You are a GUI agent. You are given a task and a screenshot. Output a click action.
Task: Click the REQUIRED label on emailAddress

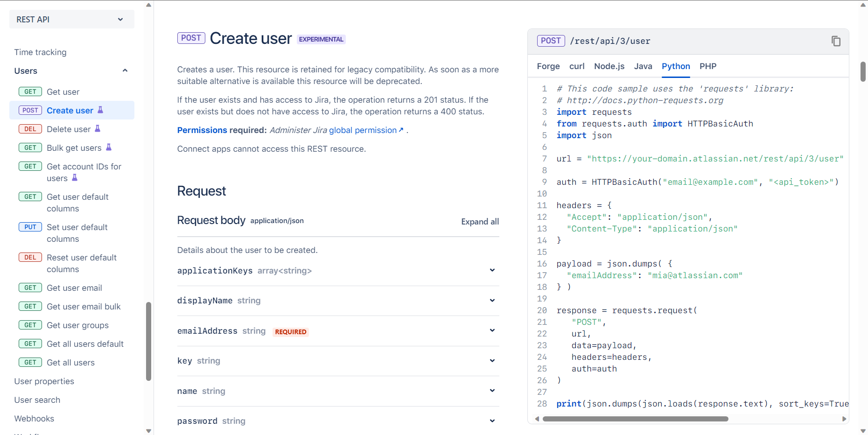291,332
